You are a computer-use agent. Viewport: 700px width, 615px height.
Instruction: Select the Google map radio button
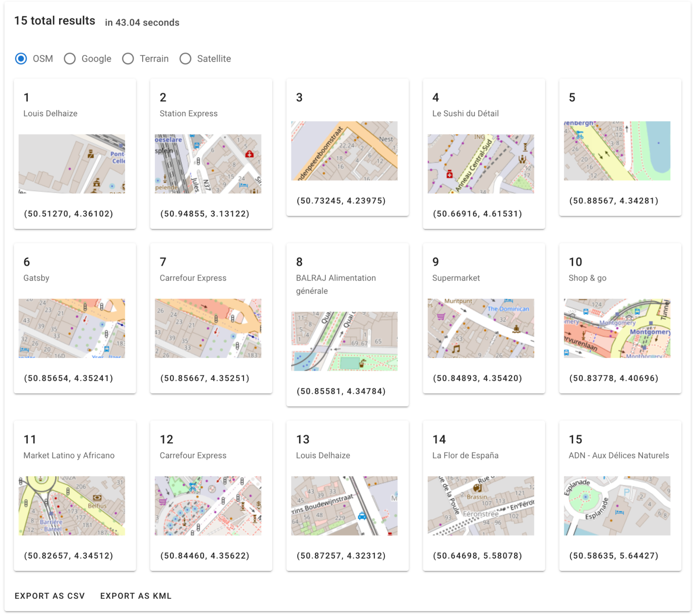tap(70, 59)
